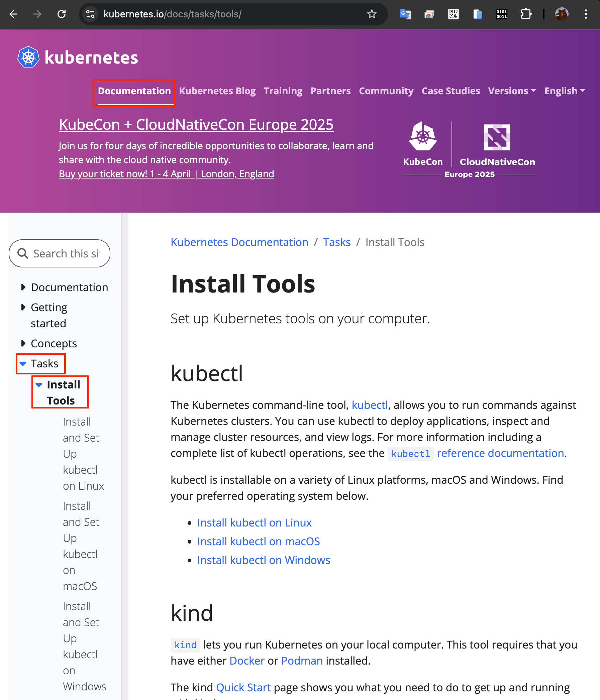Click the kubectl section heading
600x700 pixels.
click(207, 374)
